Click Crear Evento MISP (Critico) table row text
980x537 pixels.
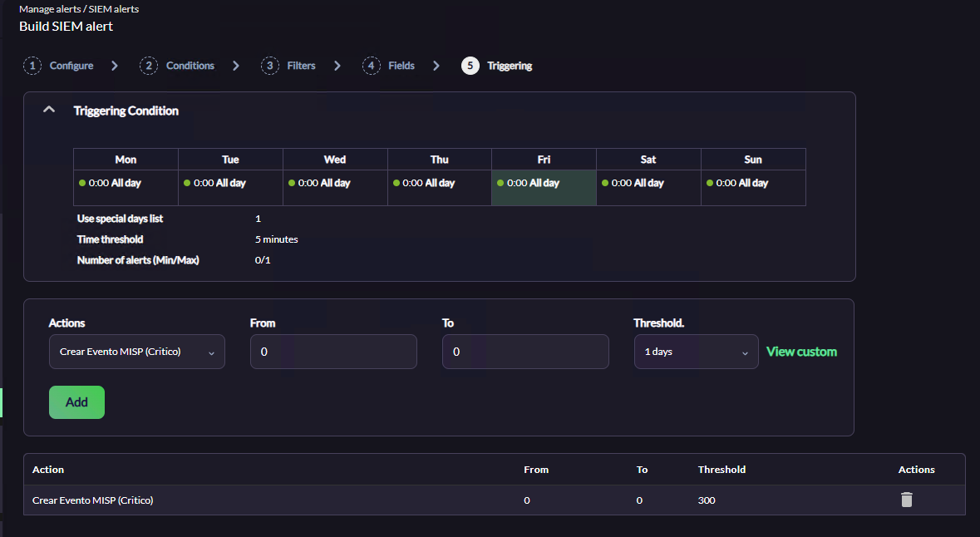[92, 500]
